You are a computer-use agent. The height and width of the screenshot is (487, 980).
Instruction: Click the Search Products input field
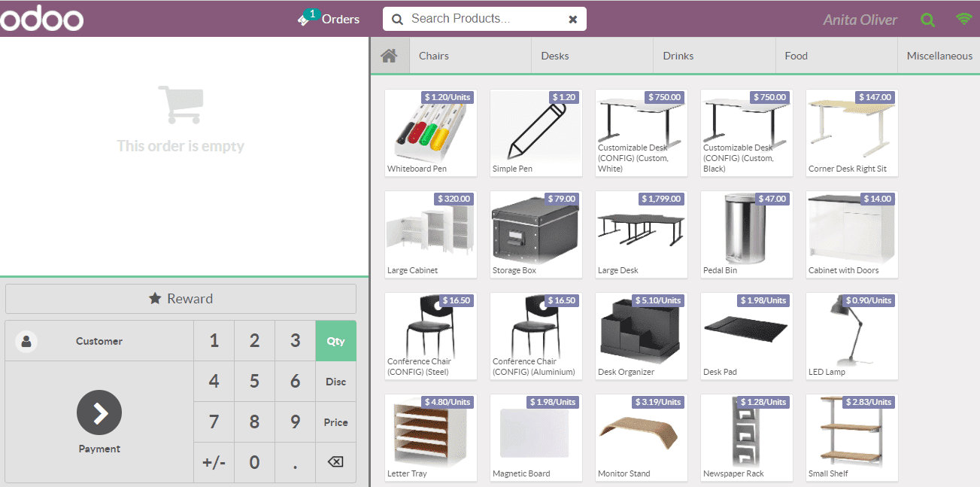tap(484, 19)
